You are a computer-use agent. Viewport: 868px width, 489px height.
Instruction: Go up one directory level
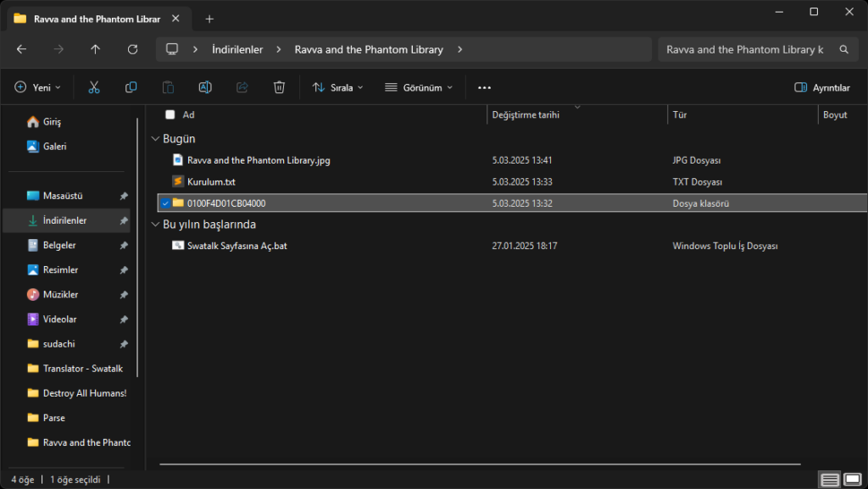(95, 49)
